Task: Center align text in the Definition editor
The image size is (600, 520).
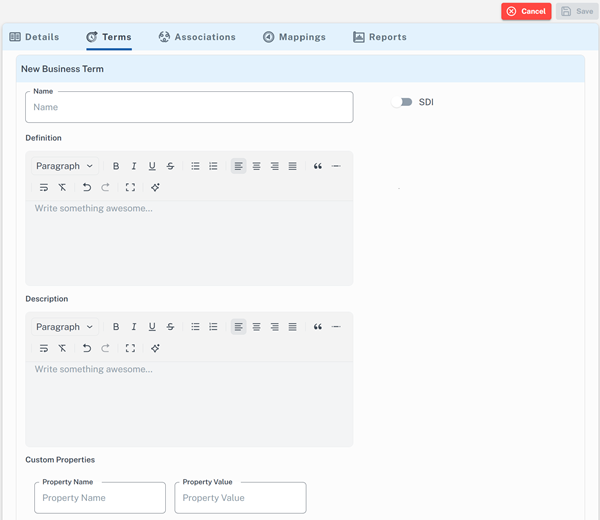Action: 256,166
